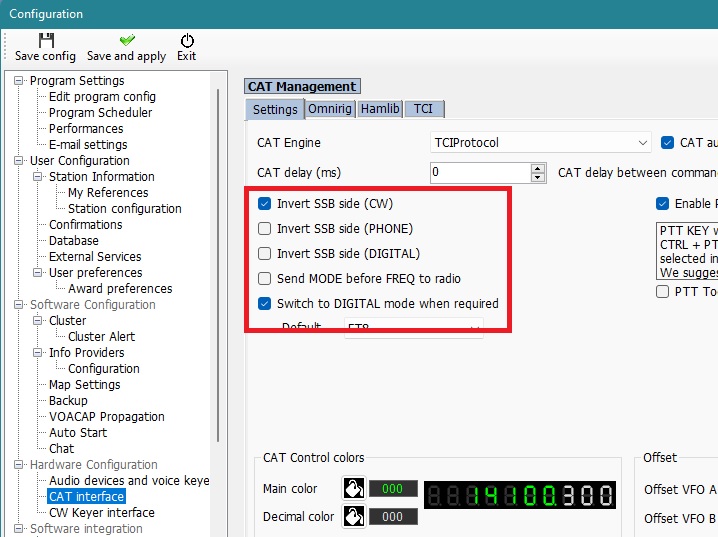718x537 pixels.
Task: Open Backup settings page
Action: pos(68,401)
